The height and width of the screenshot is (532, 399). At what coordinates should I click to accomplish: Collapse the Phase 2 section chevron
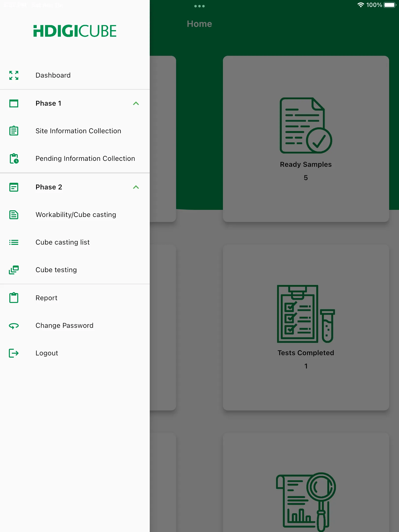tap(136, 187)
